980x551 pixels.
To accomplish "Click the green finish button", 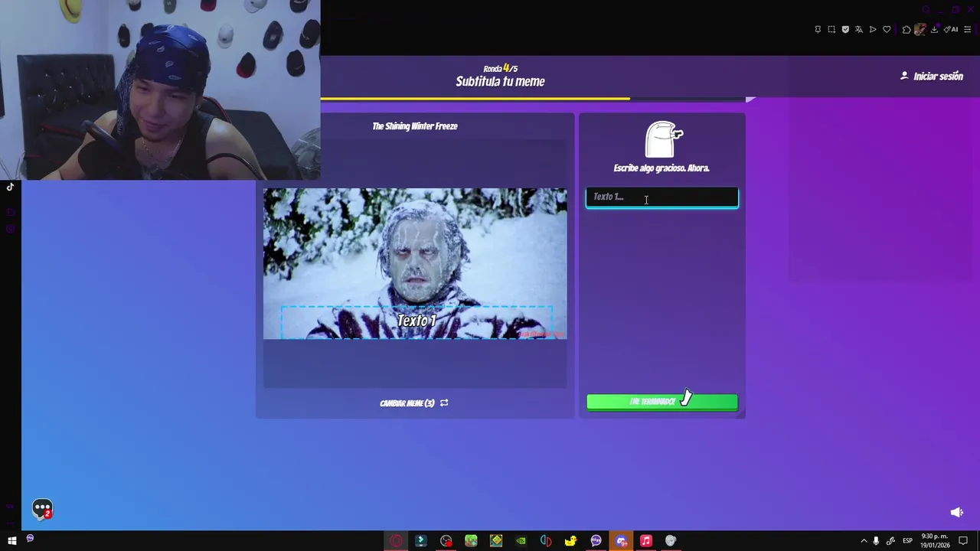I will [662, 402].
